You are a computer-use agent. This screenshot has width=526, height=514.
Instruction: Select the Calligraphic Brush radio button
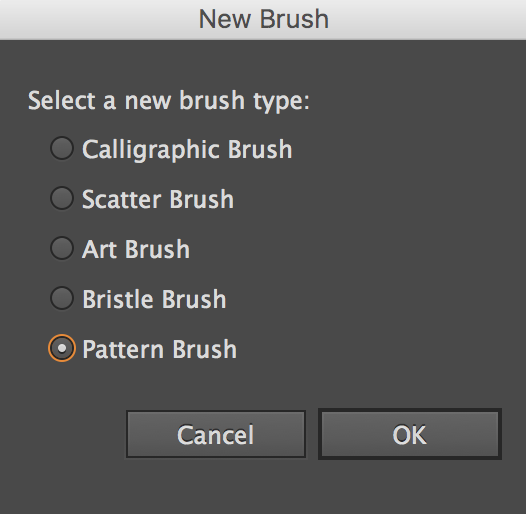coord(62,148)
